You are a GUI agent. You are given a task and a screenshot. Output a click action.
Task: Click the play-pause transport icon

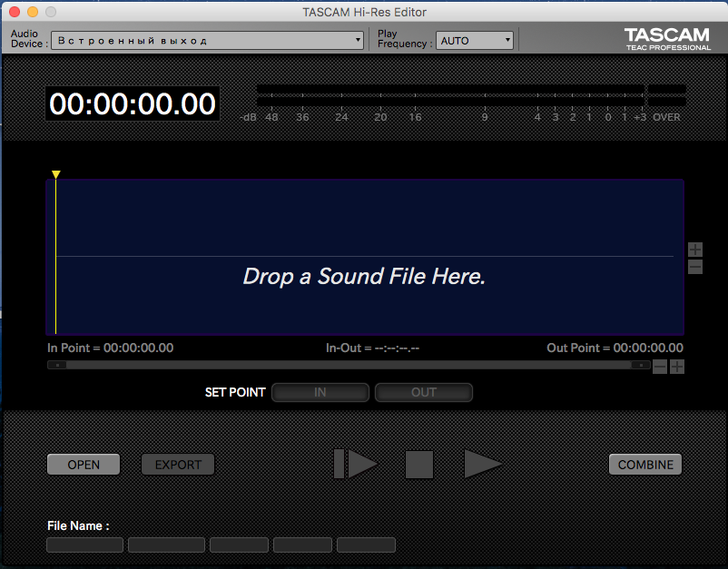(356, 464)
